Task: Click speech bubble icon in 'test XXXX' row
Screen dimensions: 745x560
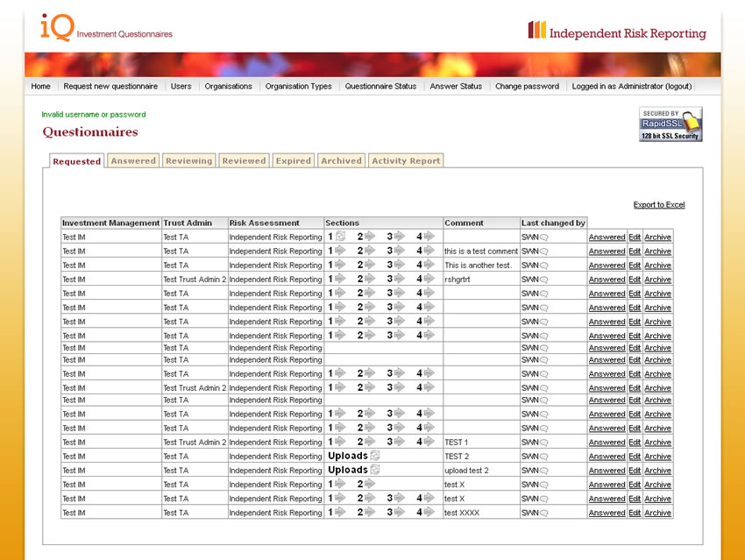Action: tap(544, 513)
